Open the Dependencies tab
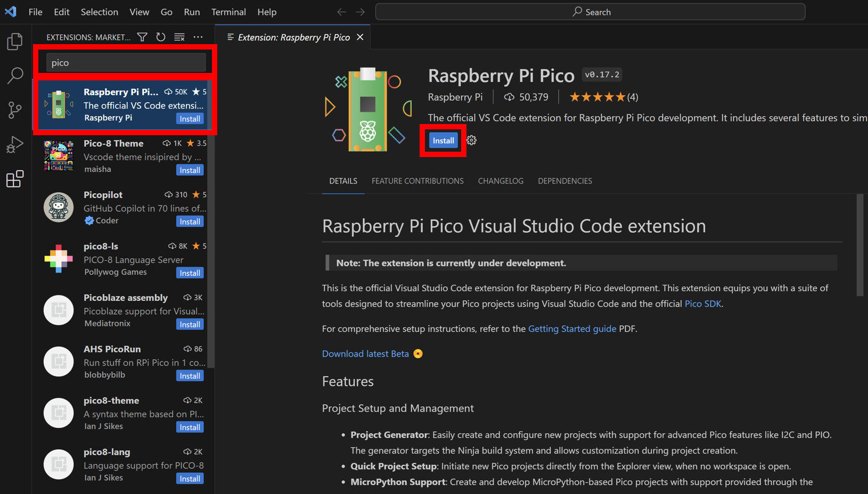Viewport: 868px width, 494px height. tap(564, 181)
